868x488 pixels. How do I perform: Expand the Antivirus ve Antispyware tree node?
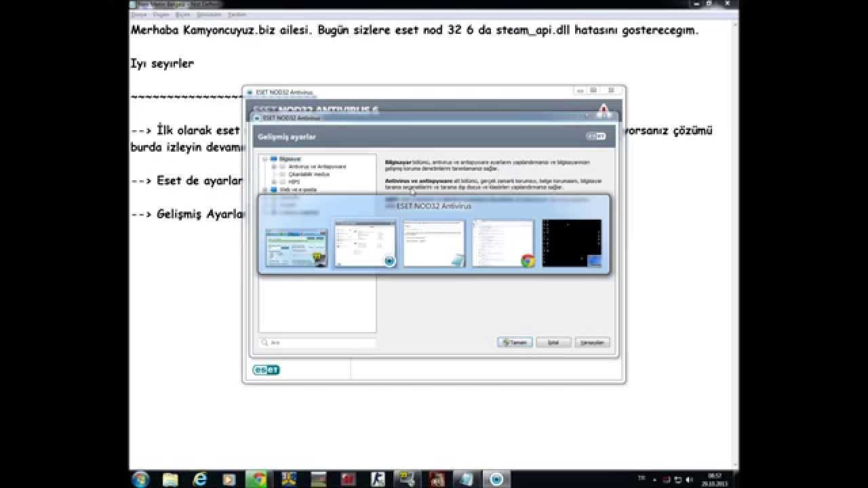(274, 166)
